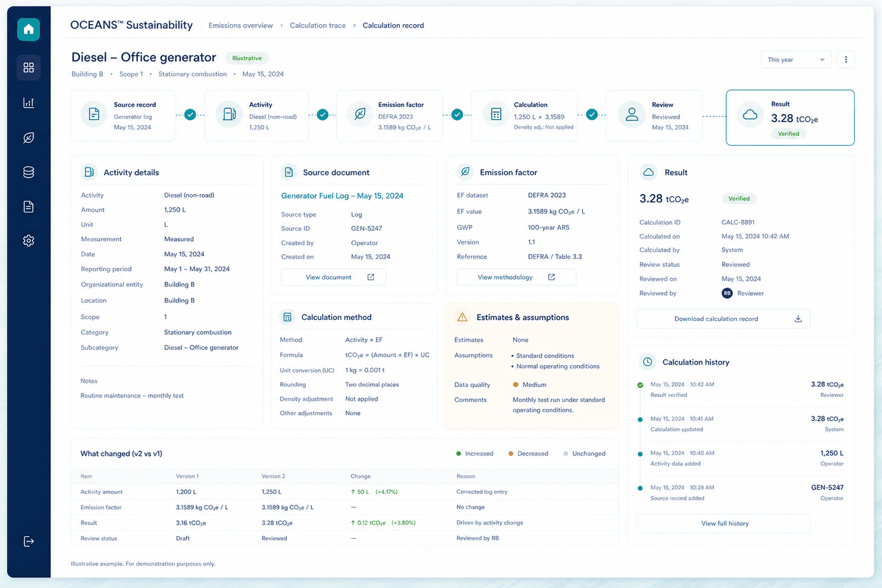Click the Result panel cloud icon
The width and height of the screenshot is (882, 588).
(x=649, y=172)
